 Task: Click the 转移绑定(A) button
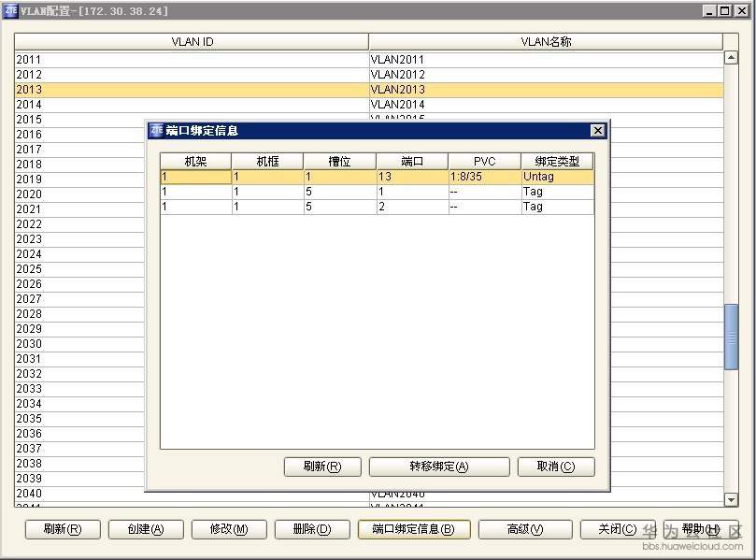click(439, 467)
